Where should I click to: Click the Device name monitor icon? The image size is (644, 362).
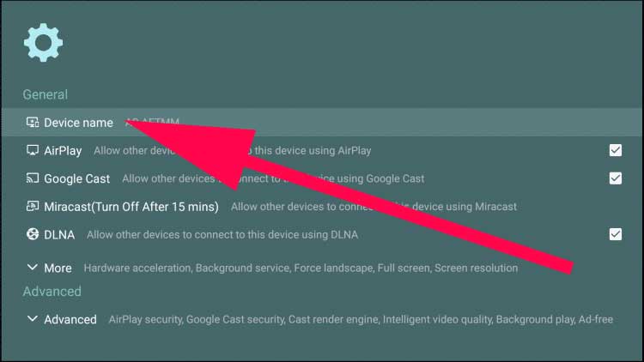coord(33,123)
